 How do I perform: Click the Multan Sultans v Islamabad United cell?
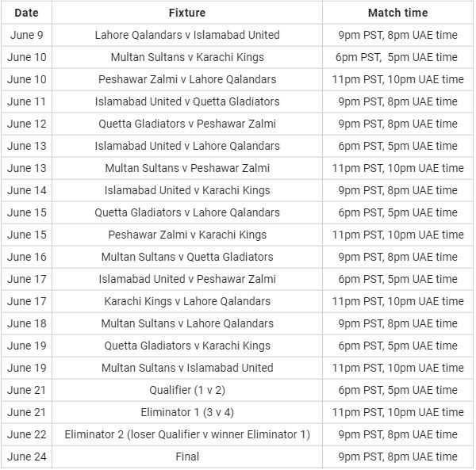point(187,368)
